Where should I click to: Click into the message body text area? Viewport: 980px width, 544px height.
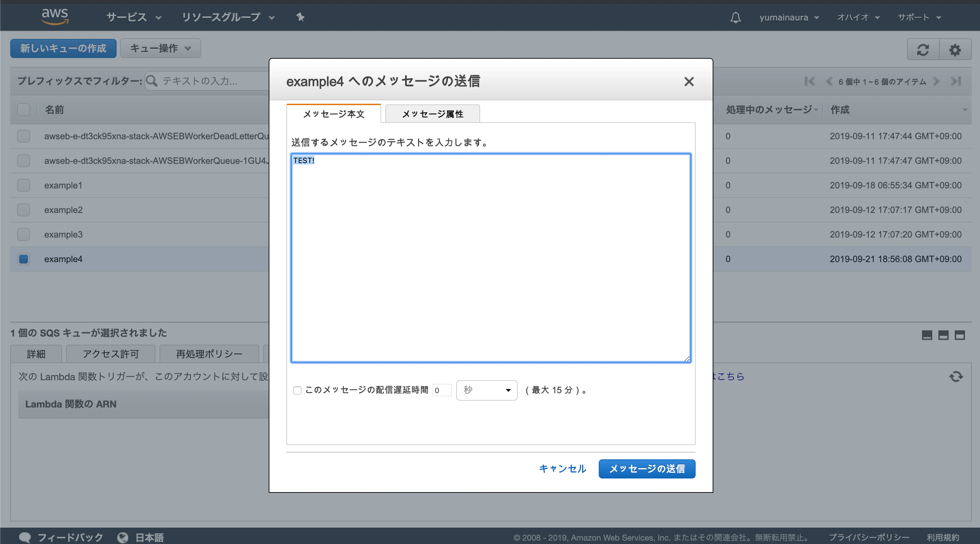(491, 258)
